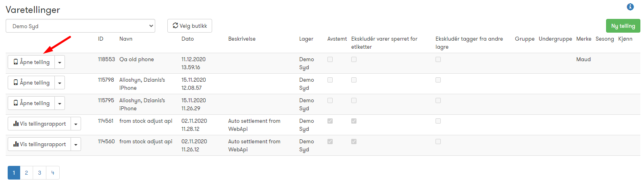The image size is (644, 186).
Task: Expand dropdown arrow next to 114561 tellingsrapport
Action: pyautogui.click(x=76, y=124)
